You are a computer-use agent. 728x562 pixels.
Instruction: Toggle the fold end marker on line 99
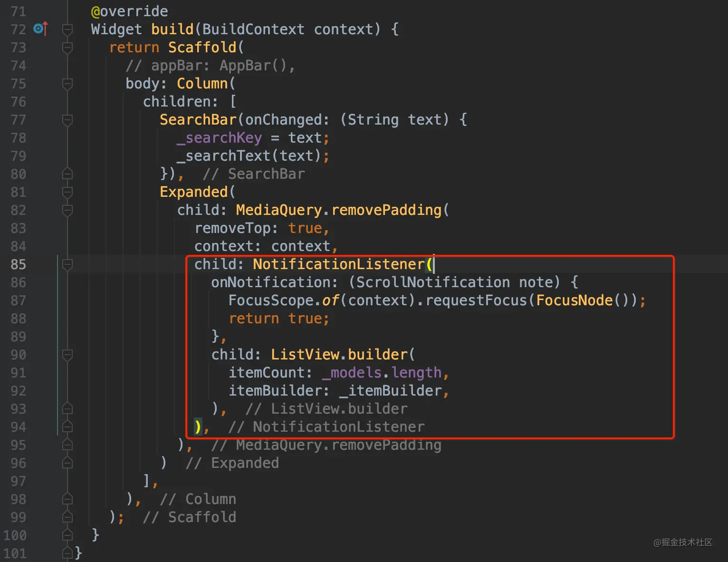(67, 517)
